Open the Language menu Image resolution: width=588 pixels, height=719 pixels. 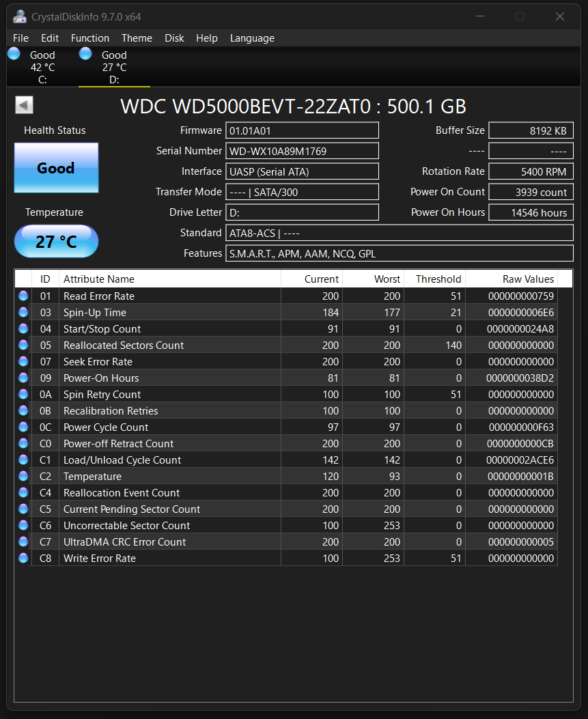(252, 38)
